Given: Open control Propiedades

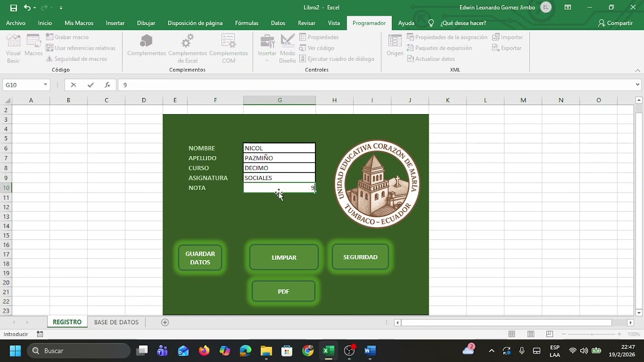Looking at the screenshot, I should [319, 37].
